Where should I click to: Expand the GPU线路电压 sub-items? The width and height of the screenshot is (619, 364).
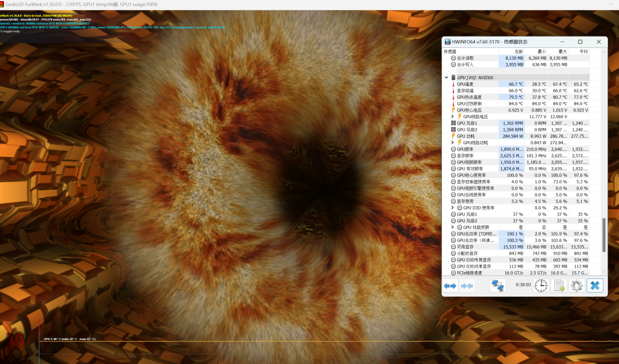click(453, 117)
